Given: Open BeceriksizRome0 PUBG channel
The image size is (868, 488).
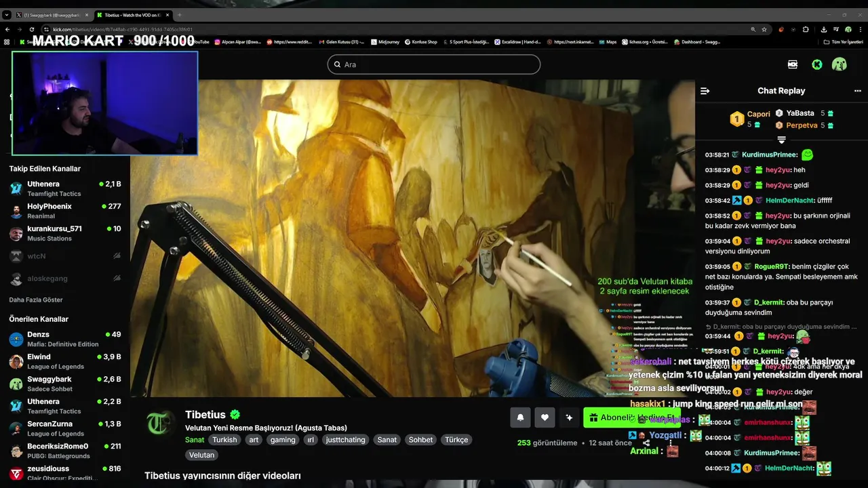Looking at the screenshot, I should coord(65,451).
